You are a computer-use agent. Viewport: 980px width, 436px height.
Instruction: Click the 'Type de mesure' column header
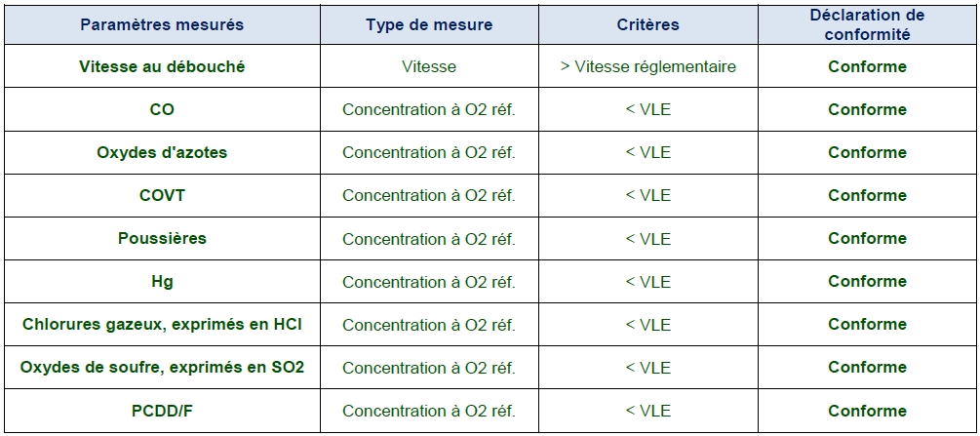click(428, 24)
